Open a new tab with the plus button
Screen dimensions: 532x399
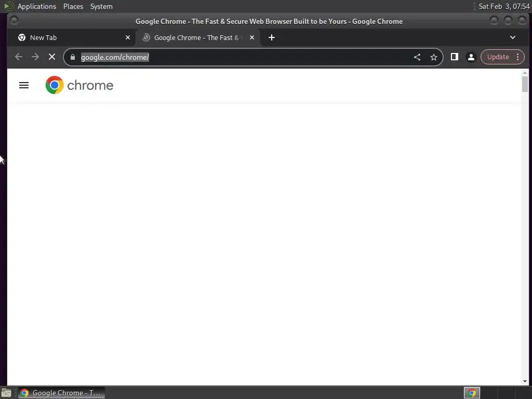pyautogui.click(x=272, y=37)
